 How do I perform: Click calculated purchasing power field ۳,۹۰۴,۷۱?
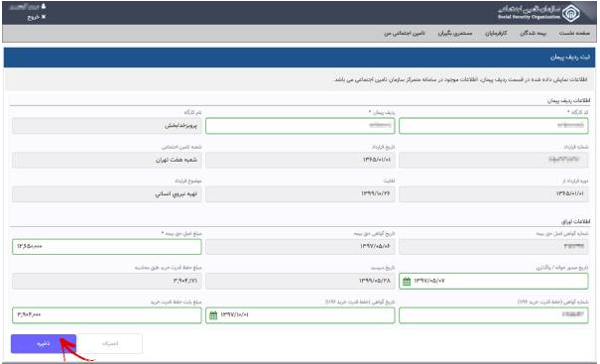(x=107, y=282)
